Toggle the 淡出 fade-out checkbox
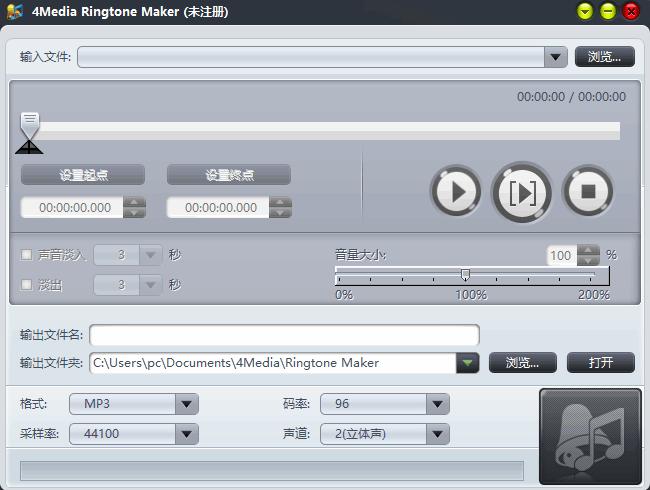Screen dimensions: 650x490 click(x=26, y=285)
